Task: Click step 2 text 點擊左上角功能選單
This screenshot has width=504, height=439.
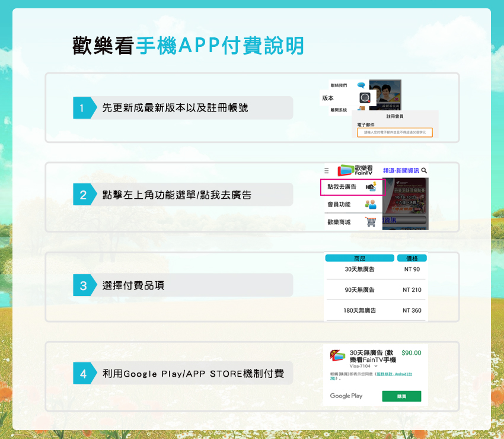Action: [x=149, y=195]
